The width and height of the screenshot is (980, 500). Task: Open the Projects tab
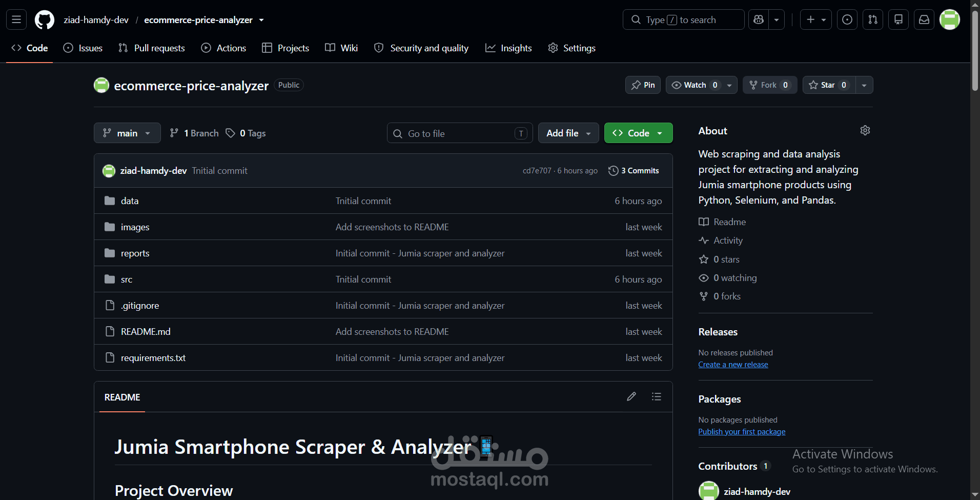pos(285,48)
